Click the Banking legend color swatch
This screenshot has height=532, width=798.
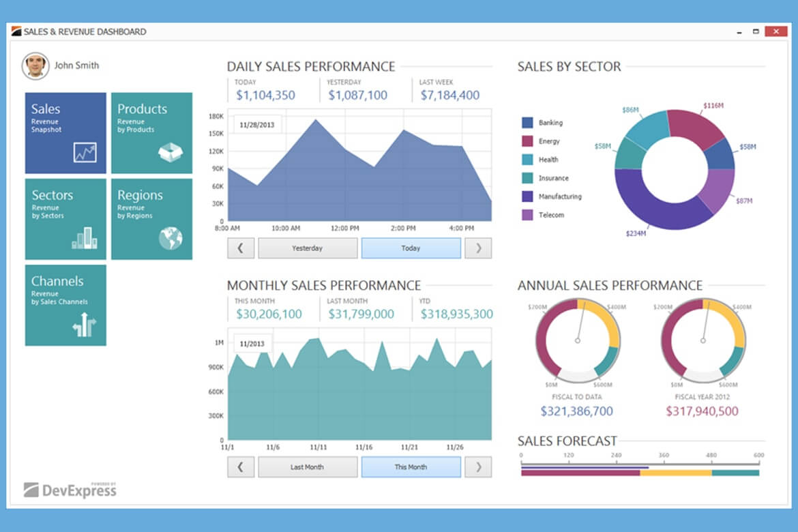tap(527, 123)
